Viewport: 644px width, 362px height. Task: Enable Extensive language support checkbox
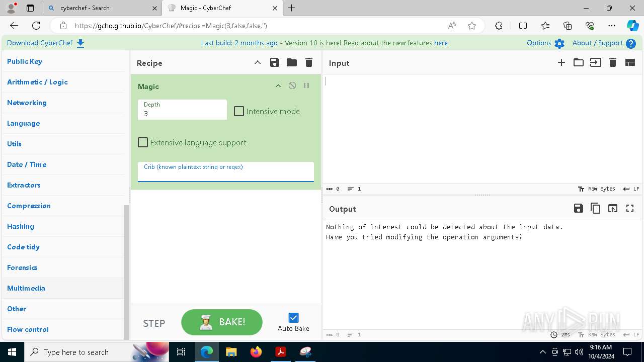pyautogui.click(x=143, y=142)
